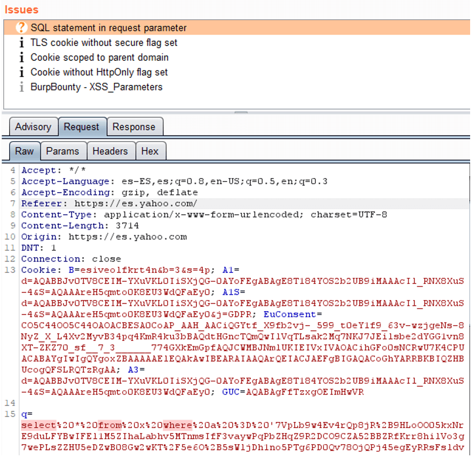Open the Params tab

pyautogui.click(x=62, y=151)
